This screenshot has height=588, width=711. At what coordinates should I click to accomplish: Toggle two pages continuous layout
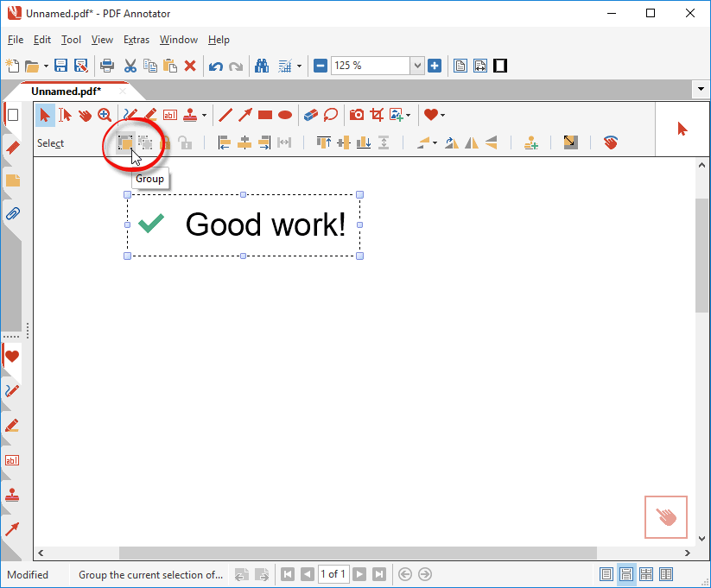click(x=665, y=574)
